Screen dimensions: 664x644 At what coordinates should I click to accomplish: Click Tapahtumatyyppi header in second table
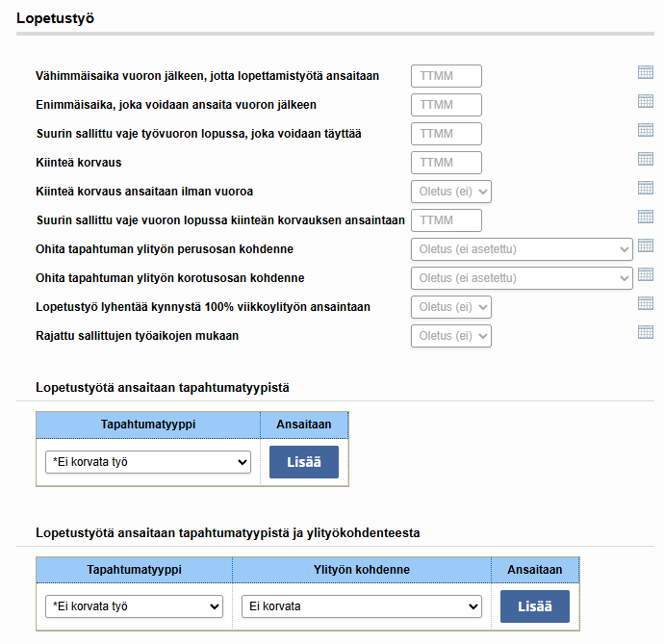pos(134,570)
